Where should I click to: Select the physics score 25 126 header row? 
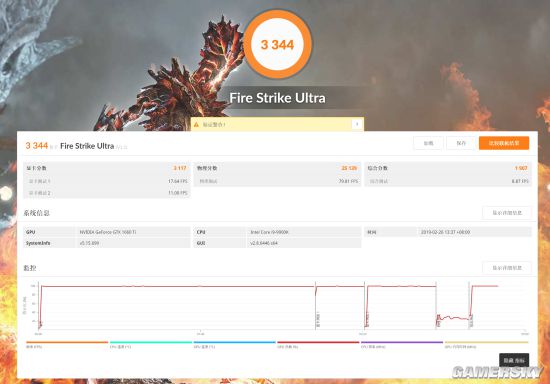tap(277, 168)
